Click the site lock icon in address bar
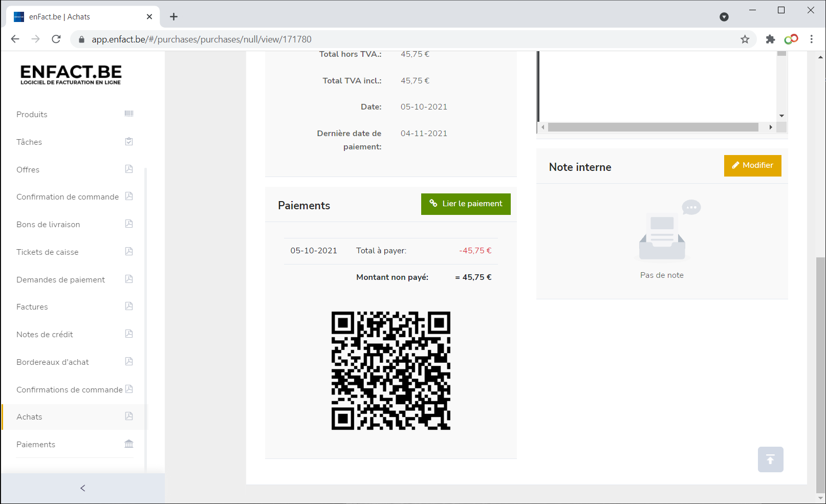Image resolution: width=826 pixels, height=504 pixels. tap(81, 39)
